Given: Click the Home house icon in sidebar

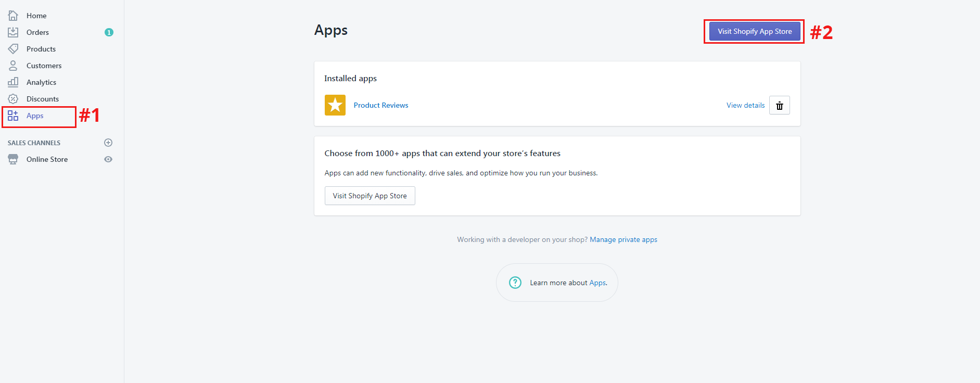Looking at the screenshot, I should tap(13, 16).
